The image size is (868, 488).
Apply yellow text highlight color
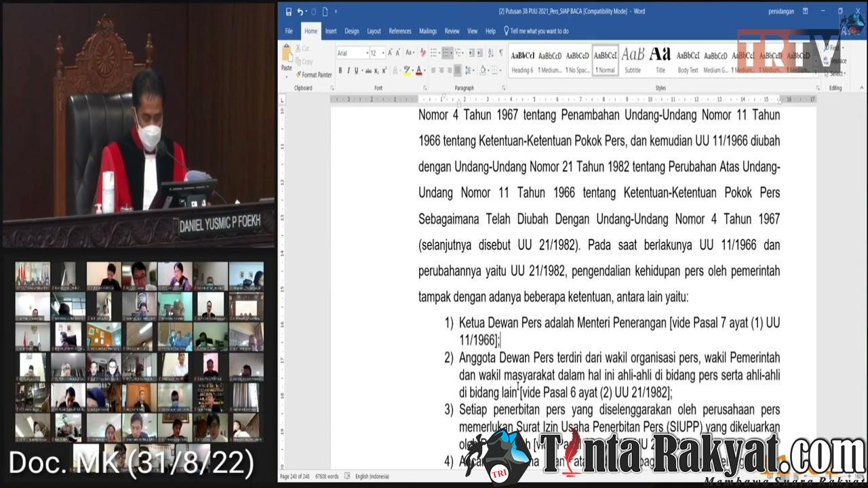[x=407, y=70]
